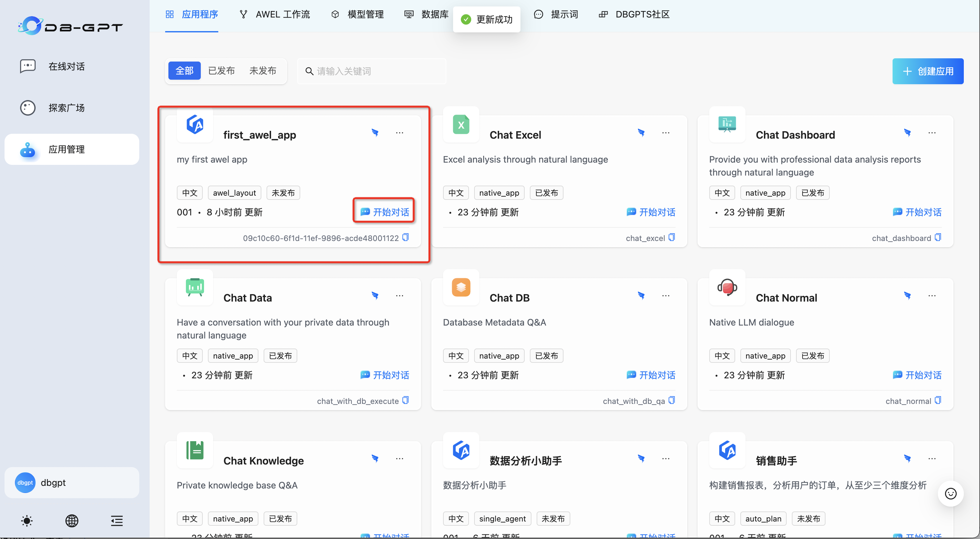Click the copy icon next to chat_with_db_qa
980x539 pixels.
(671, 400)
